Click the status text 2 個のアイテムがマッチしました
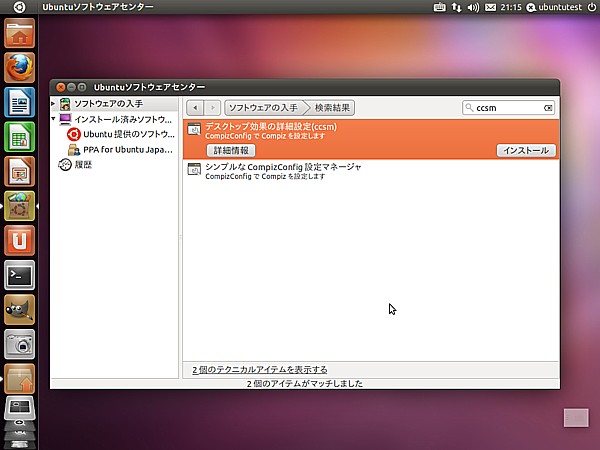 (x=305, y=383)
